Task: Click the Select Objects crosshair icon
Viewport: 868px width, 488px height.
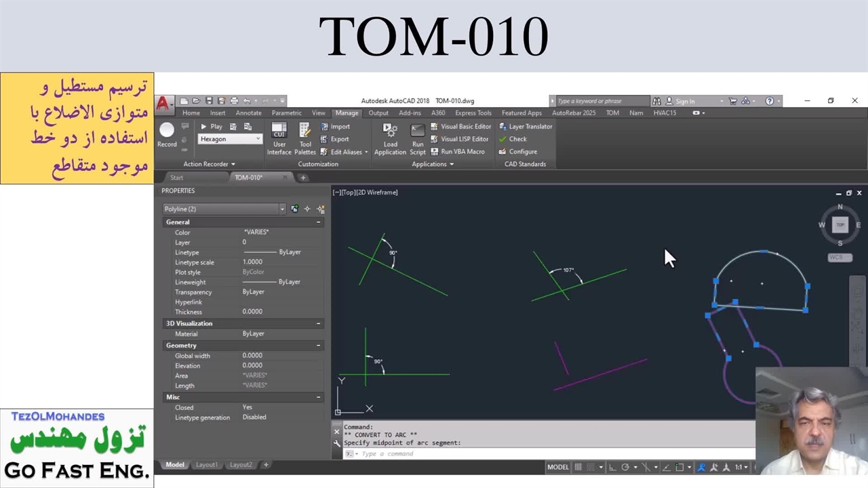Action: point(307,209)
